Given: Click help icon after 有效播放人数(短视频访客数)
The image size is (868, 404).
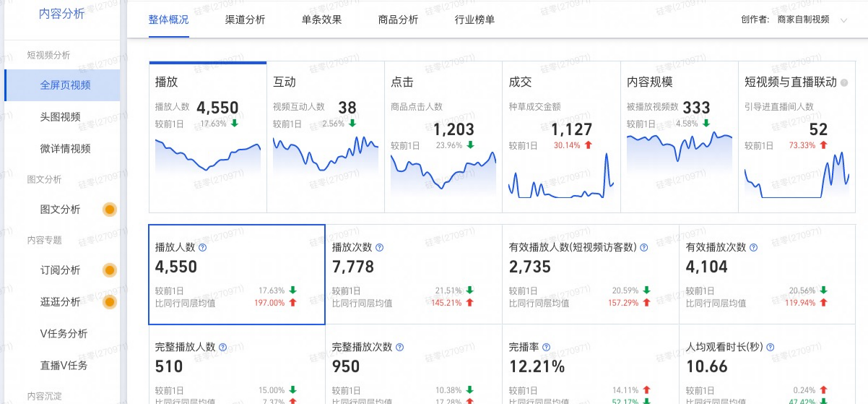Looking at the screenshot, I should pos(644,247).
